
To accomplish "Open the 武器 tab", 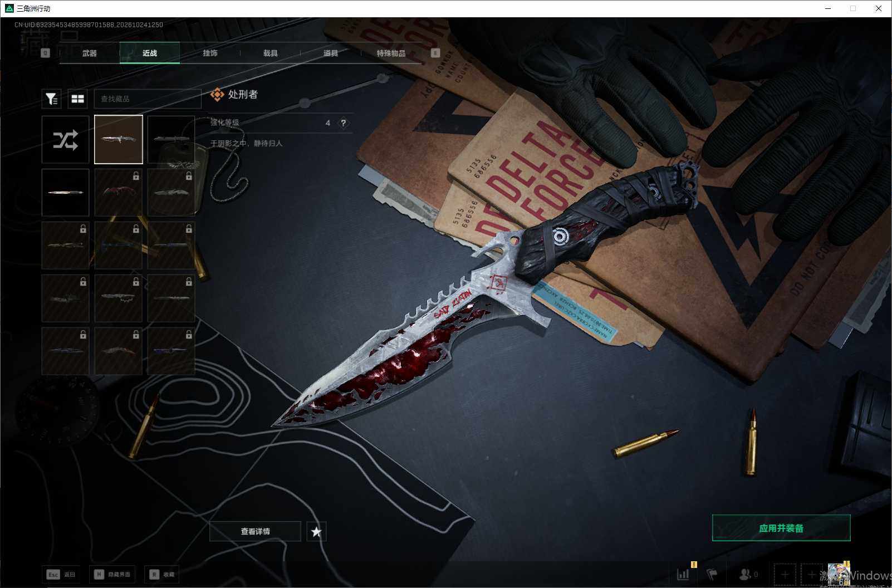I will 90,53.
